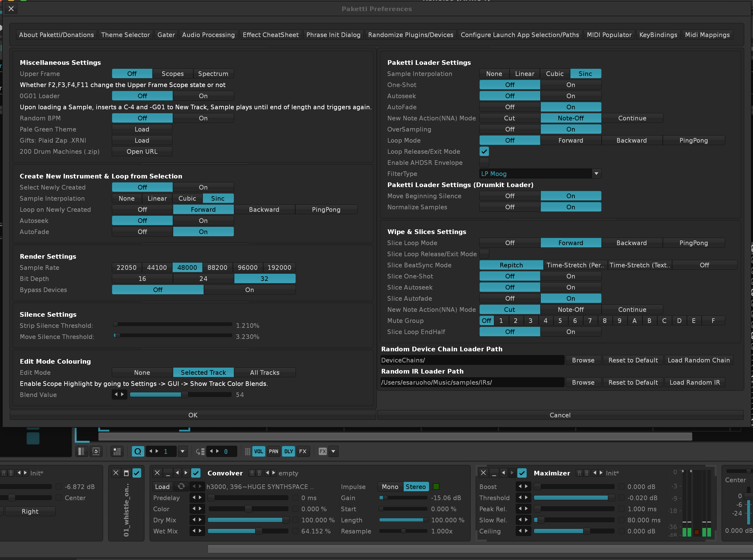Screen dimensions: 753x560
Task: Click the pattern follow icon next to Q
Action: 117,451
